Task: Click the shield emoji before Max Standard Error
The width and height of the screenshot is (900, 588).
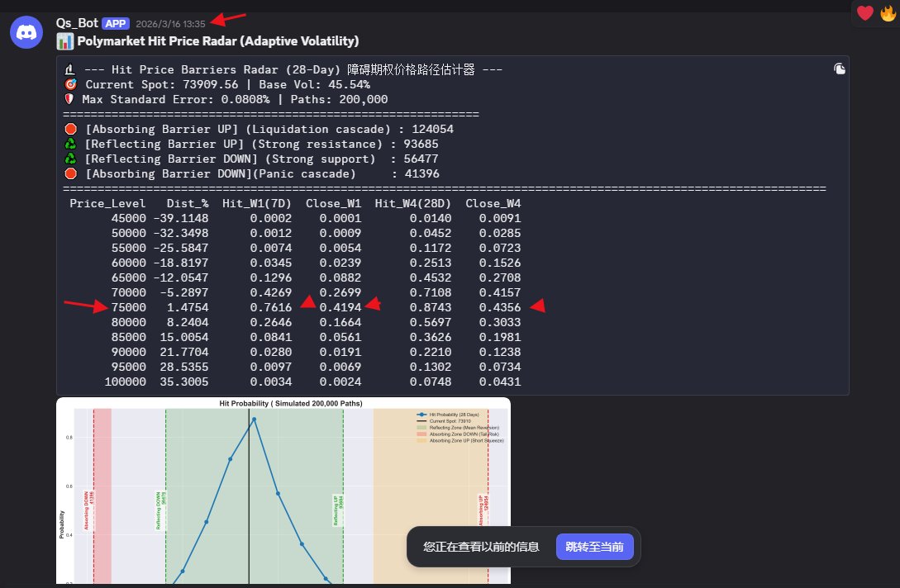Action: coord(69,99)
